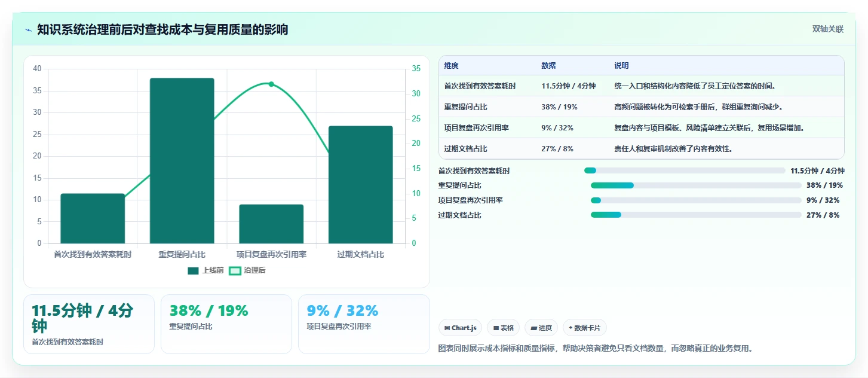Click the 重复提问占比 progress bar

[x=696, y=185]
